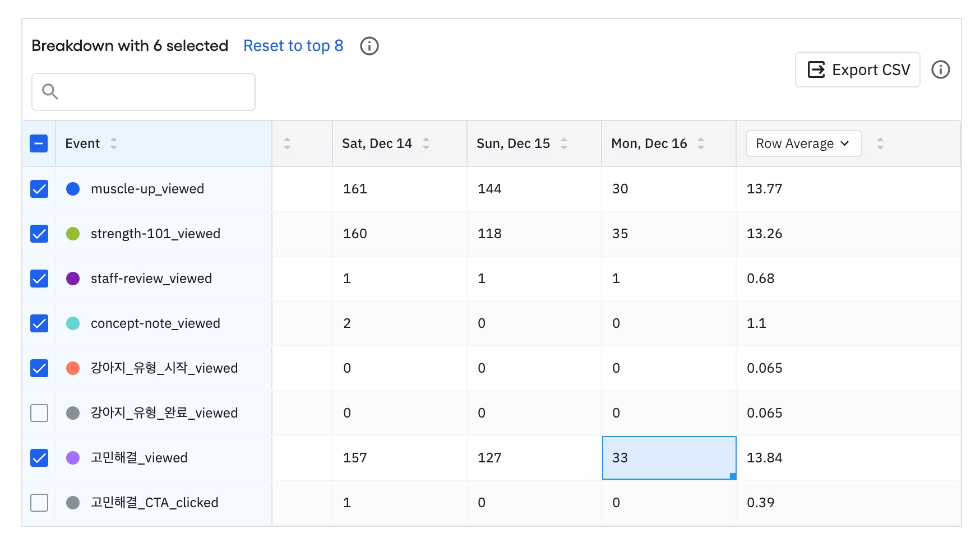Click the Export CSV button
Viewport: 980px width, 547px height.
(857, 69)
